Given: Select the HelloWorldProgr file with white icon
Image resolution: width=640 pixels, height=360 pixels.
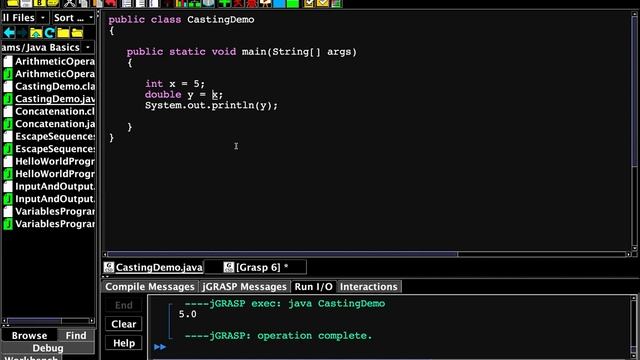Looking at the screenshot, I should tap(49, 161).
